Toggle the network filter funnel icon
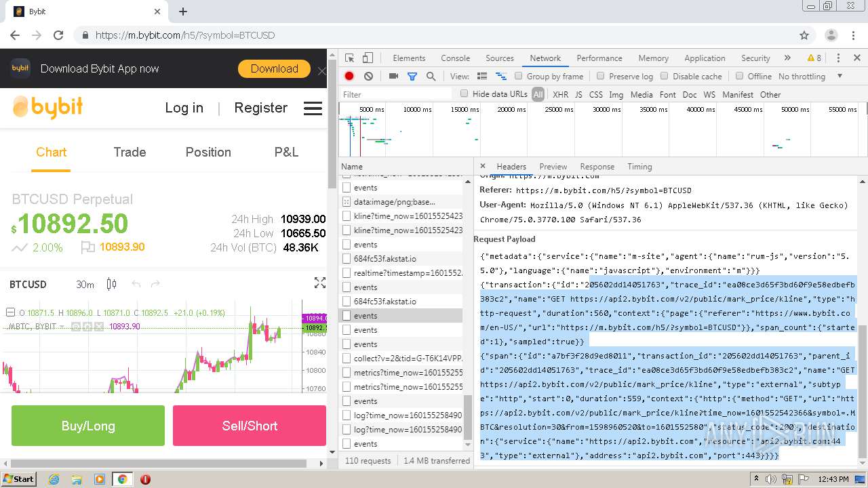This screenshot has height=488, width=868. coord(412,77)
